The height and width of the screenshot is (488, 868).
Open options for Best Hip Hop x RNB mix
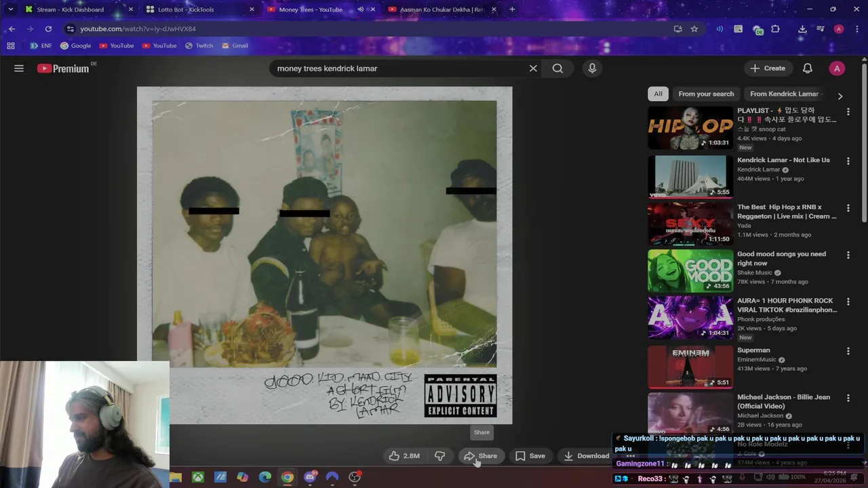coord(848,208)
